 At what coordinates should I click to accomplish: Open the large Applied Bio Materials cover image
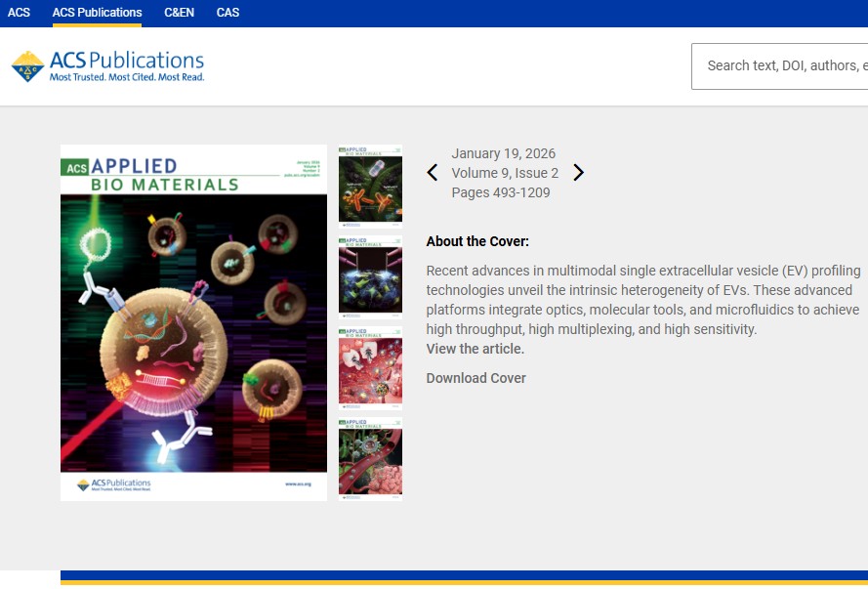click(x=193, y=322)
